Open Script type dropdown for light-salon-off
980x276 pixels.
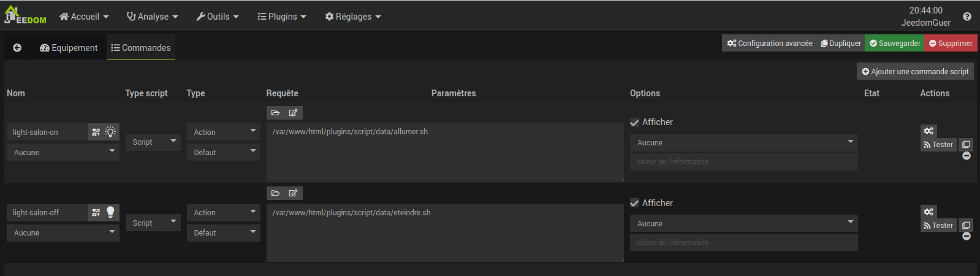[x=153, y=223]
